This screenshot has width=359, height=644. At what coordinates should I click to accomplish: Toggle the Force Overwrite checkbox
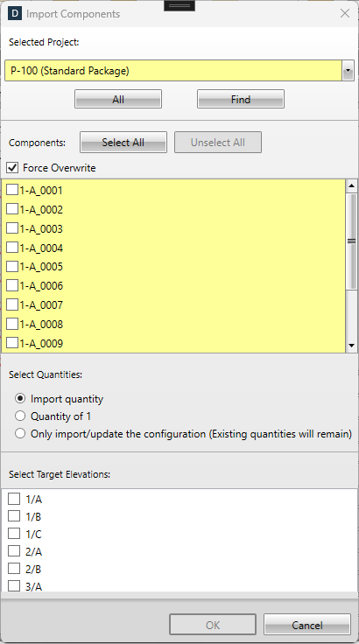[12, 168]
